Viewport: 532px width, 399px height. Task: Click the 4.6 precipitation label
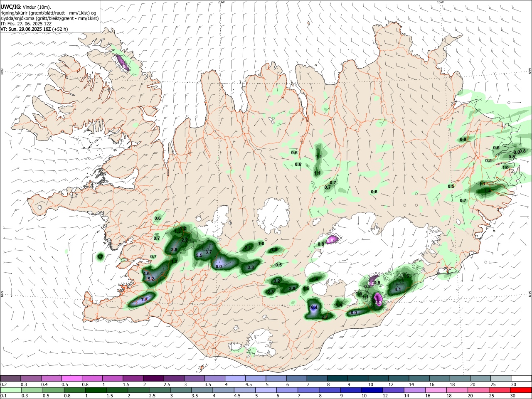(146, 273)
